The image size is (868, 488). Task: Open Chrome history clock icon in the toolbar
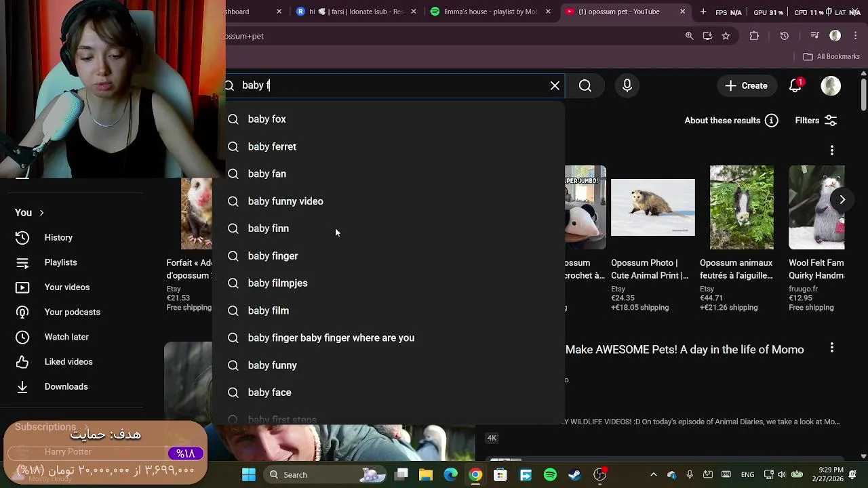pyautogui.click(x=785, y=36)
